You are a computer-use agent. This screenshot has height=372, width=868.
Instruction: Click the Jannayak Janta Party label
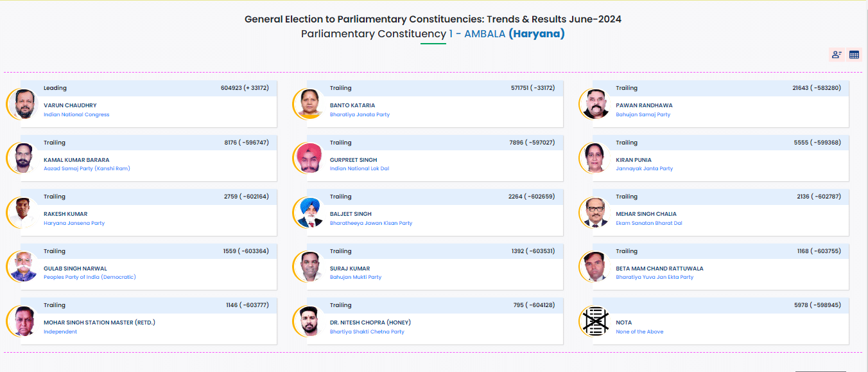pos(644,168)
